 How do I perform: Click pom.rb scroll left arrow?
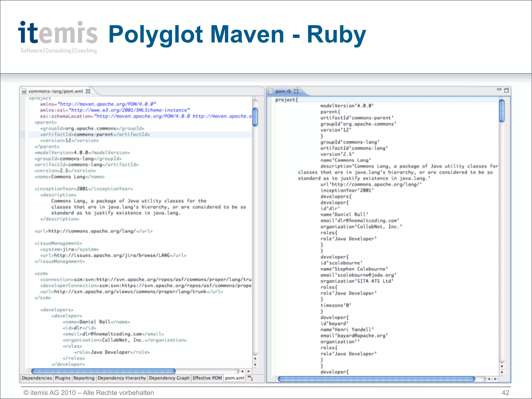click(489, 379)
